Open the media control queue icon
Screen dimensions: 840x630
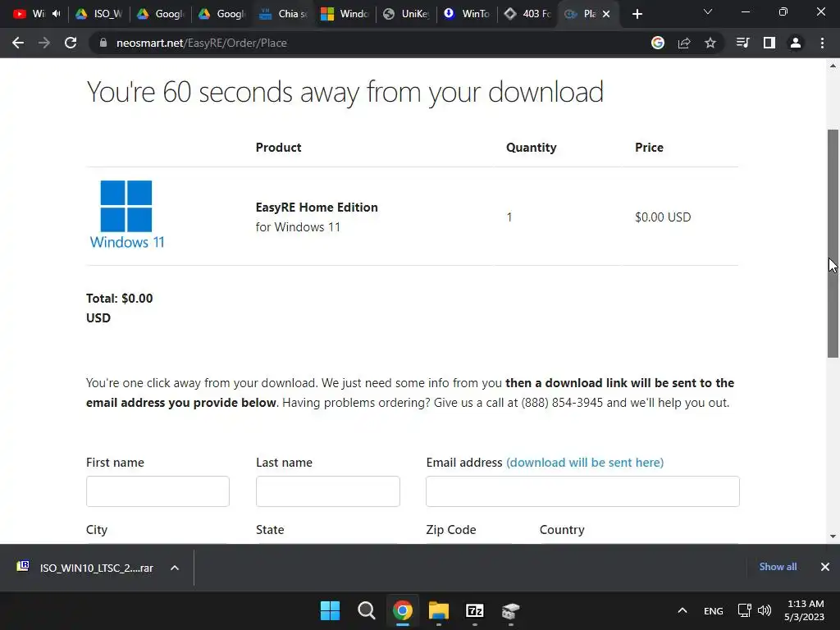click(742, 43)
